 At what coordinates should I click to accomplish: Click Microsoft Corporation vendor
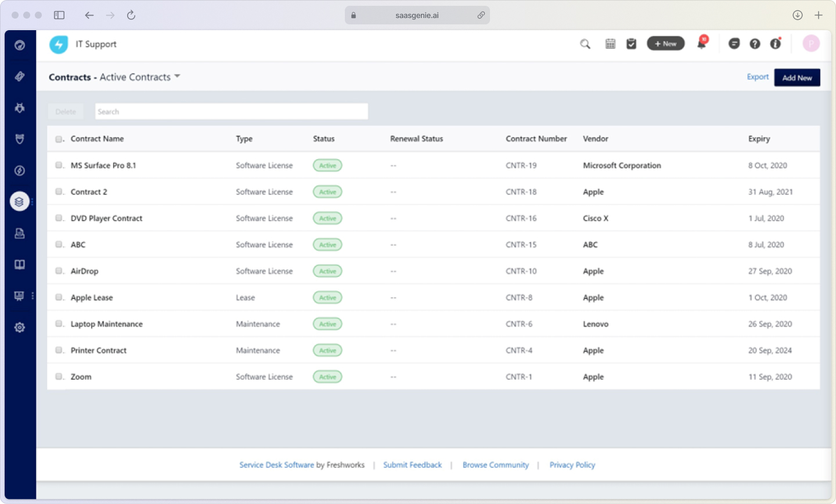coord(622,165)
